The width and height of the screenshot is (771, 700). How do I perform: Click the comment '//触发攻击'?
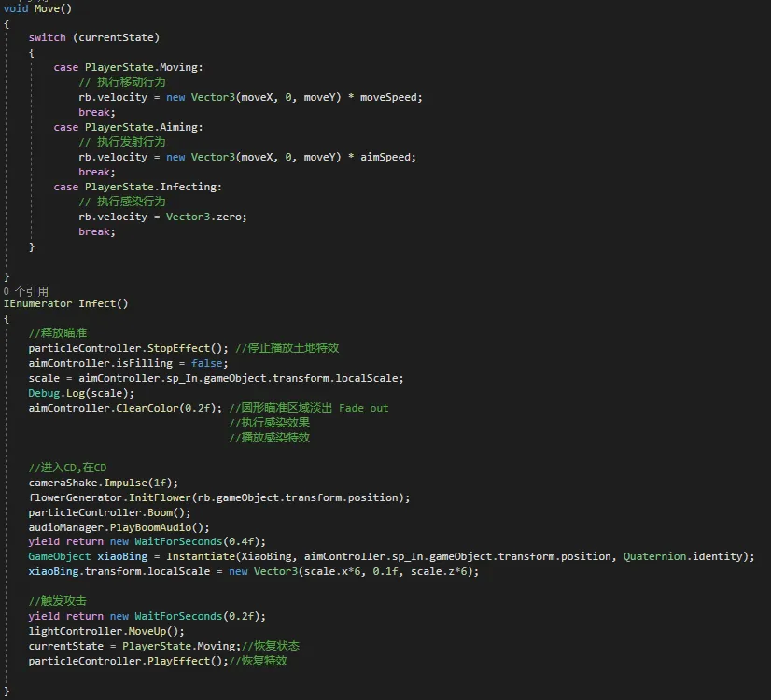[58, 601]
